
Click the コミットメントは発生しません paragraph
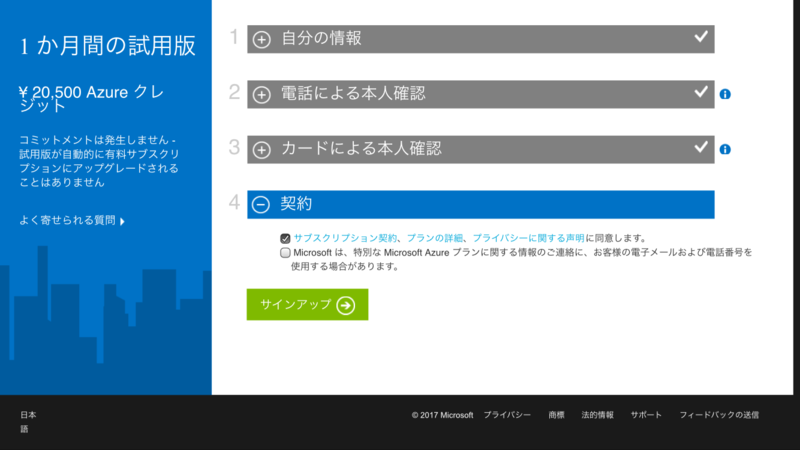tap(99, 161)
